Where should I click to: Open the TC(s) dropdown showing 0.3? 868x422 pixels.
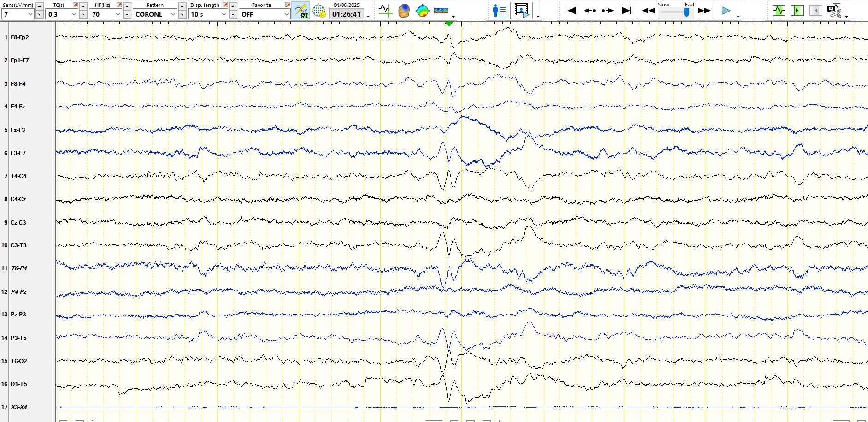(62, 14)
